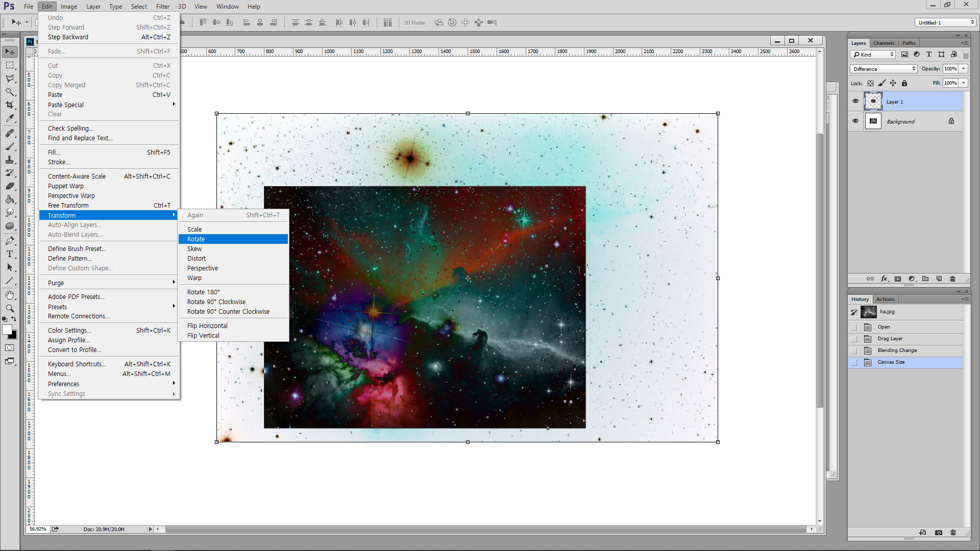Select the Clone Stamp tool
980x551 pixels.
(x=10, y=160)
